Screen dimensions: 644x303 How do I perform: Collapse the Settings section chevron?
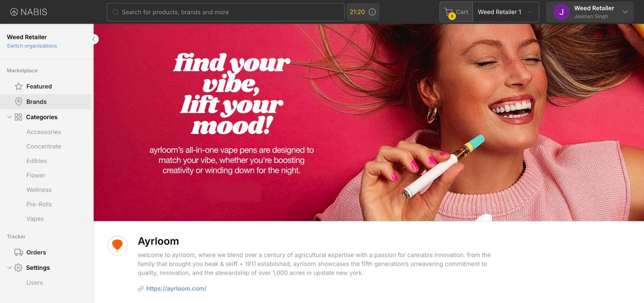point(9,268)
